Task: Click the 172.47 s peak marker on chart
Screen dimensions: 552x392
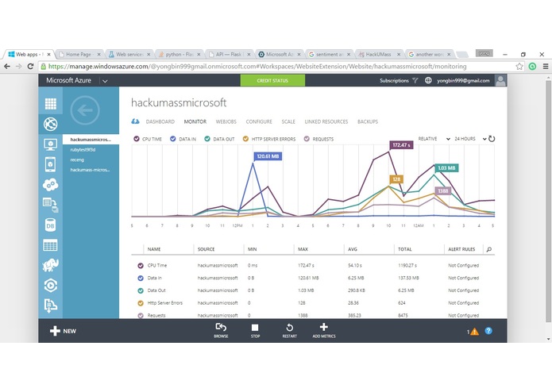Action: 401,145
